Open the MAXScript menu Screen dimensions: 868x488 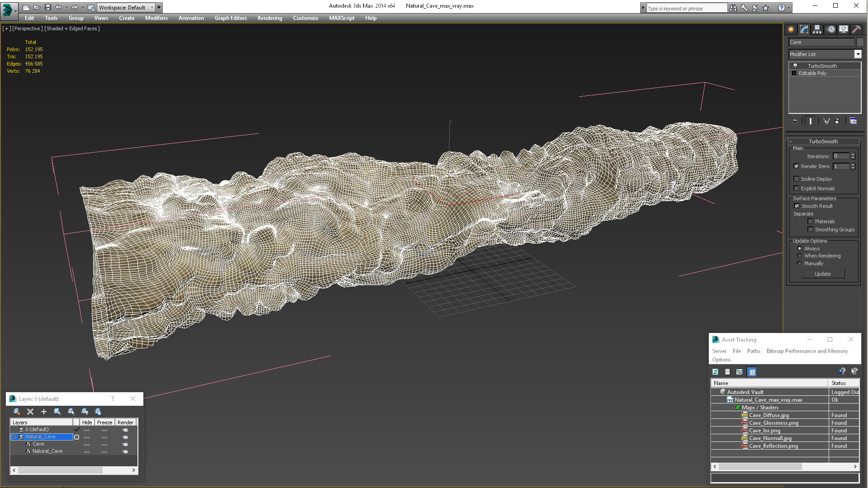click(x=341, y=18)
